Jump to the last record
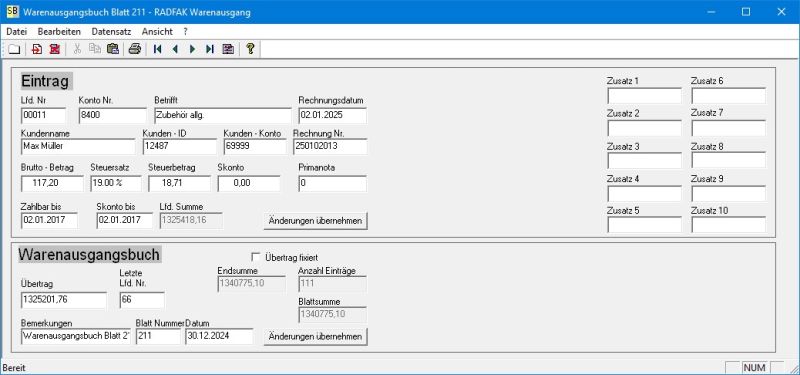The width and height of the screenshot is (800, 375). (x=210, y=49)
